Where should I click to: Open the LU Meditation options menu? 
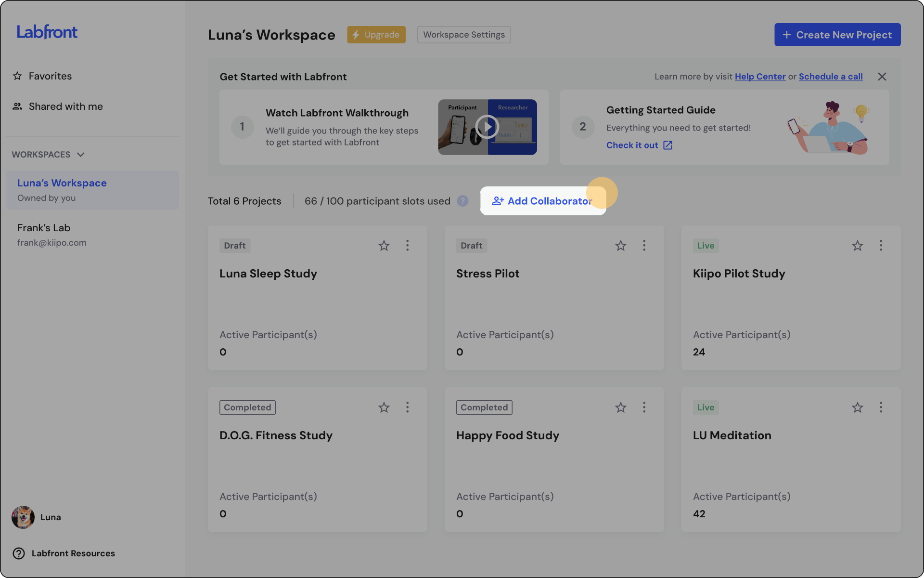coord(881,407)
